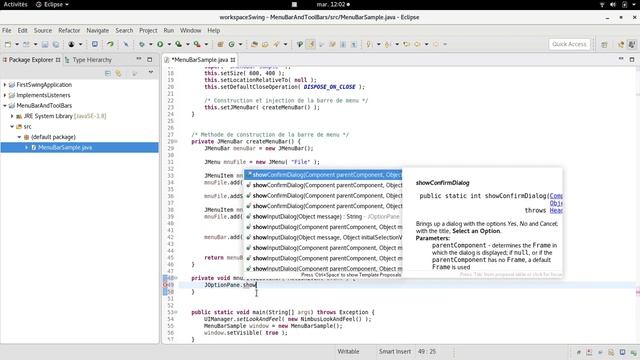640x360 pixels.
Task: Select the Package Explorer tab
Action: point(31,60)
